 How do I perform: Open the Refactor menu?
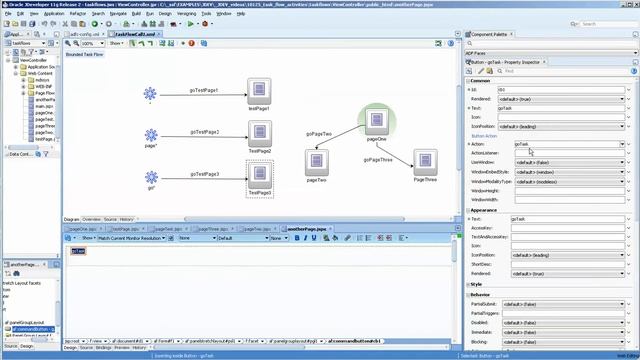[78, 13]
